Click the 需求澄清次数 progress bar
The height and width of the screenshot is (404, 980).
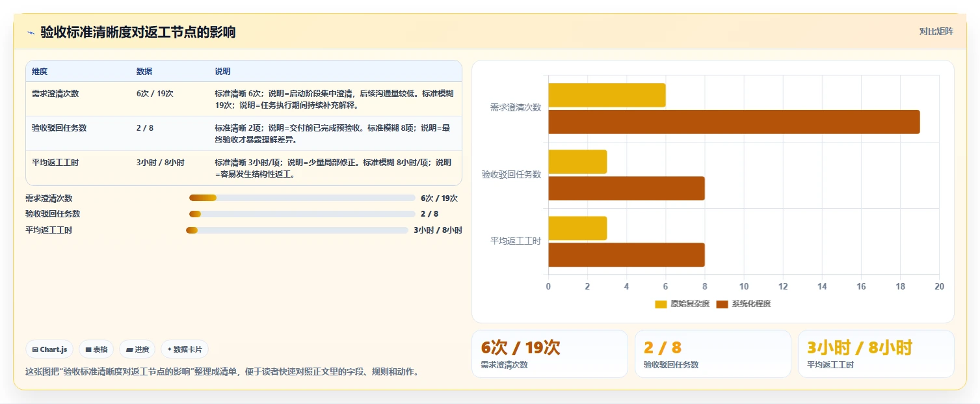coord(302,198)
